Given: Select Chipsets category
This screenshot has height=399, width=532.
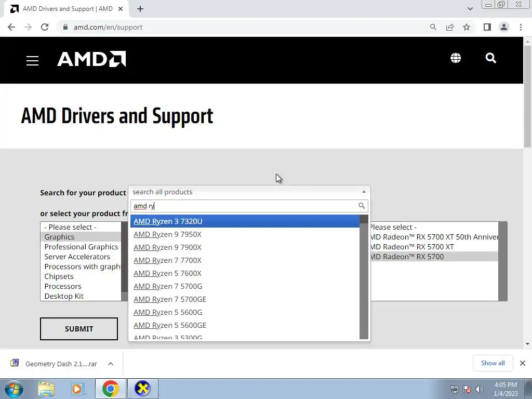Looking at the screenshot, I should tap(81, 276).
